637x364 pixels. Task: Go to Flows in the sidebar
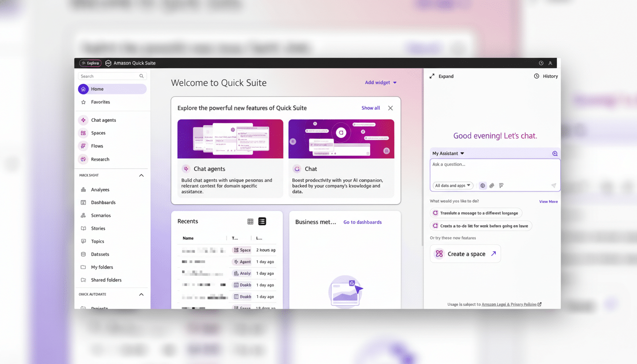point(97,146)
